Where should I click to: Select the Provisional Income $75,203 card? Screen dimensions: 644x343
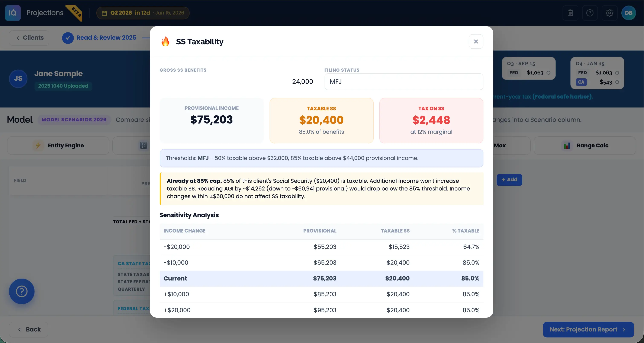pyautogui.click(x=212, y=121)
